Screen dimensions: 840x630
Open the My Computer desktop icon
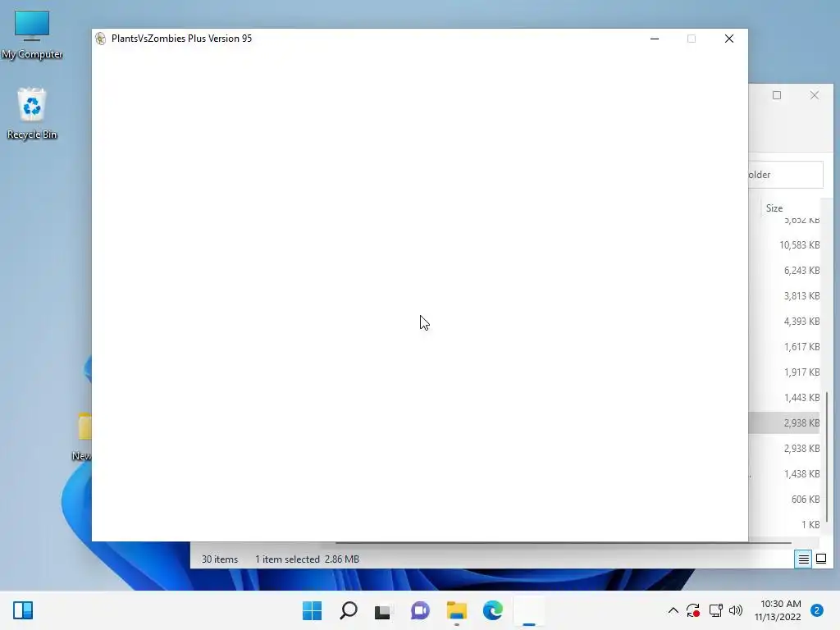point(32,34)
